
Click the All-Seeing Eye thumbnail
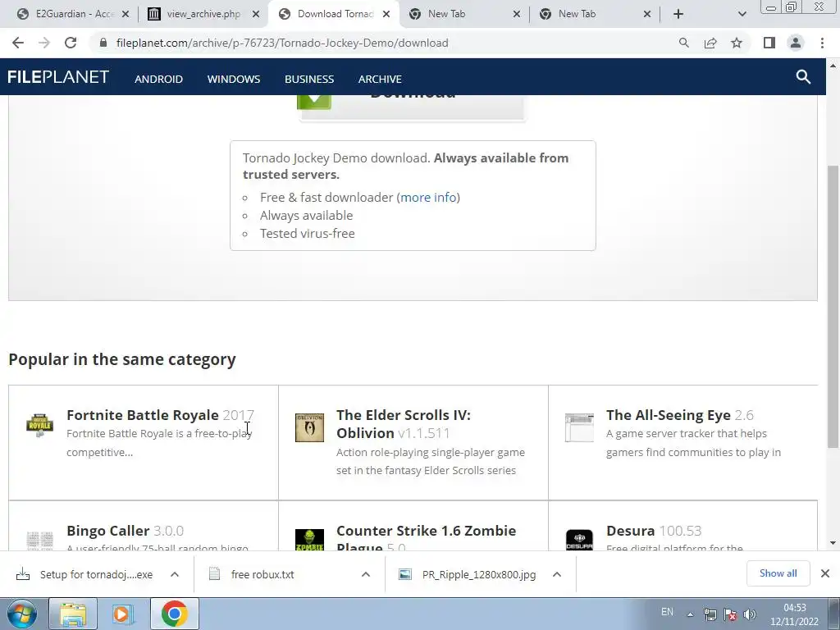coord(579,427)
